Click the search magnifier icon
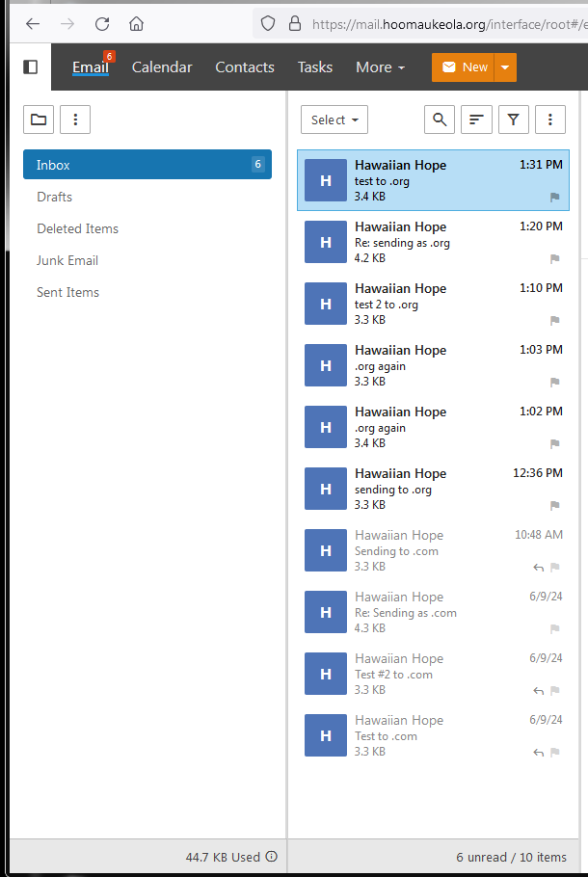This screenshot has height=877, width=588. tap(440, 120)
